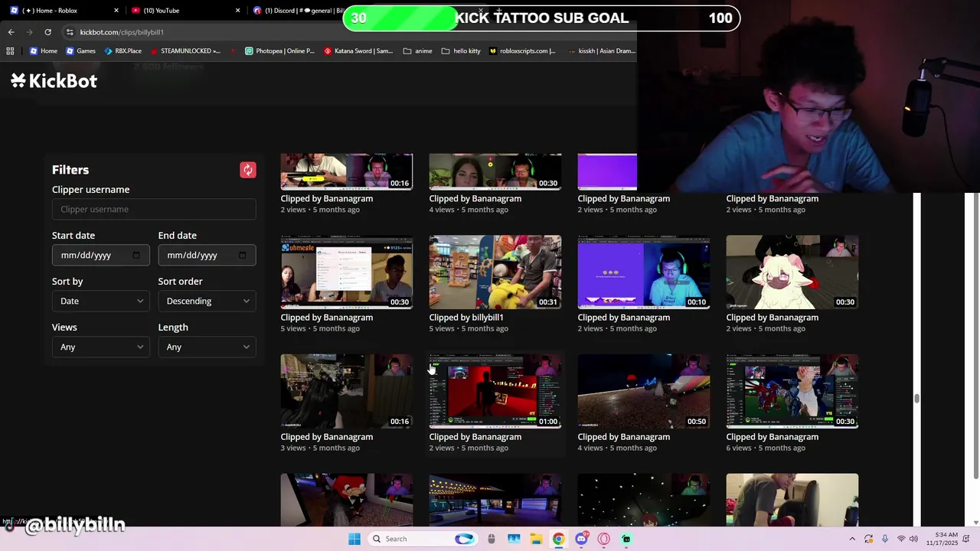The width and height of the screenshot is (980, 551).
Task: Play the 00:50 dark game clip thumbnail
Action: [644, 391]
